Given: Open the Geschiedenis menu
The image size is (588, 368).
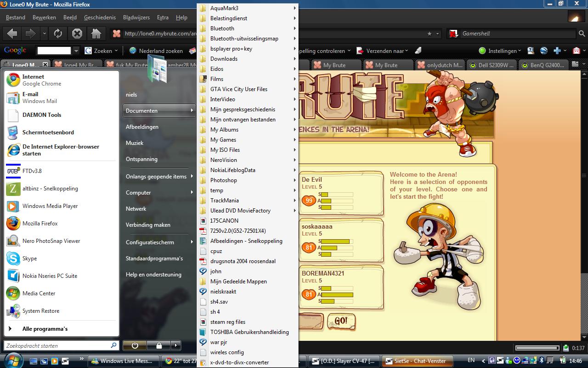Looking at the screenshot, I should click(100, 17).
